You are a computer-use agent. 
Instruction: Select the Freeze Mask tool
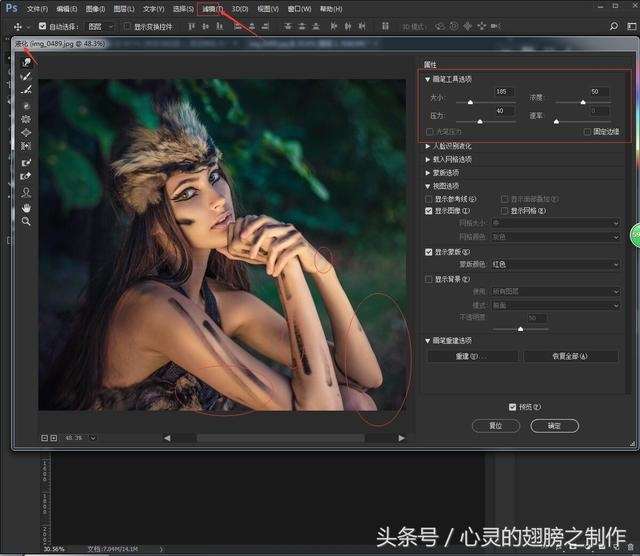pos(26,162)
